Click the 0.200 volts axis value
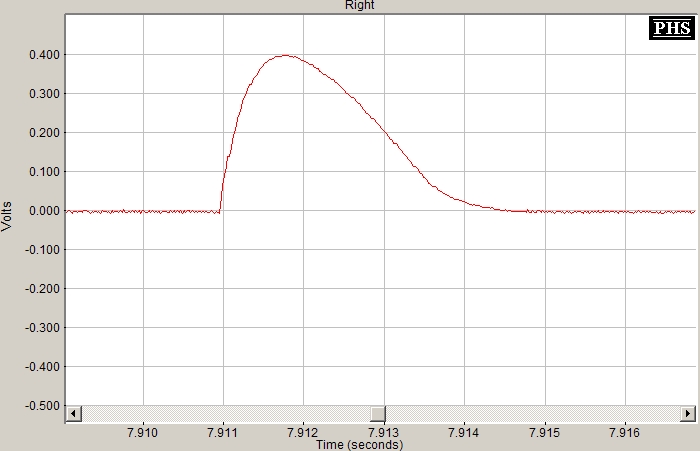 [44, 133]
